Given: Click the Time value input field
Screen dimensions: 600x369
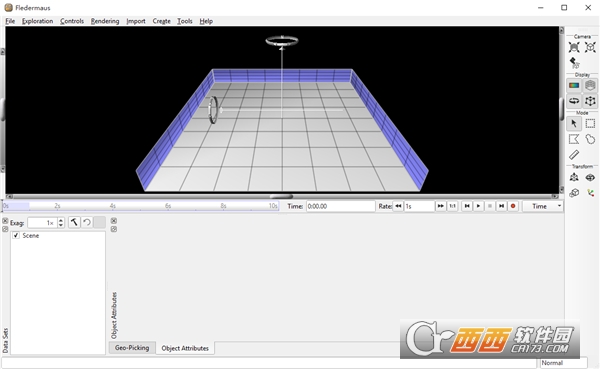Looking at the screenshot, I should coord(340,206).
